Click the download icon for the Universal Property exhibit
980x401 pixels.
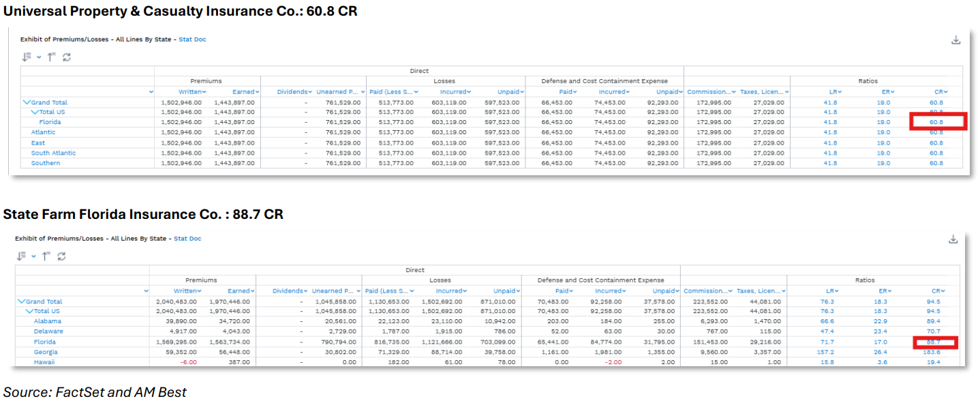coord(955,40)
